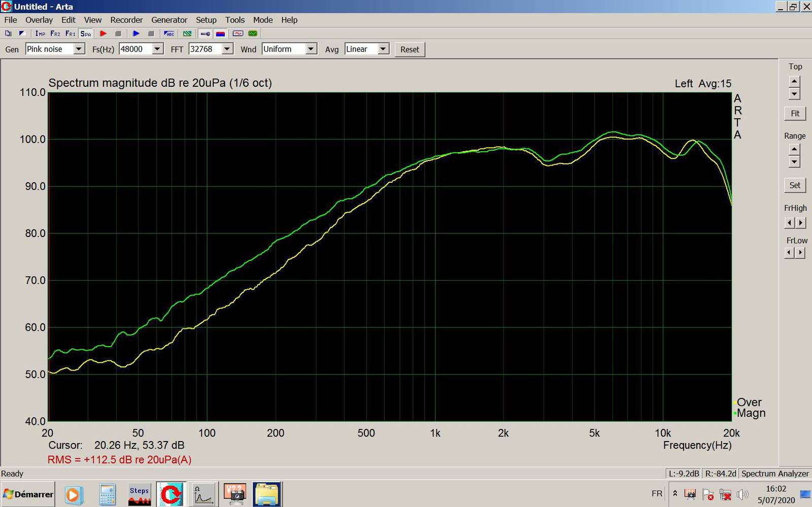Screen dimensions: 812x507
Task: Click the R:-84.2d status bar level
Action: [x=720, y=474]
